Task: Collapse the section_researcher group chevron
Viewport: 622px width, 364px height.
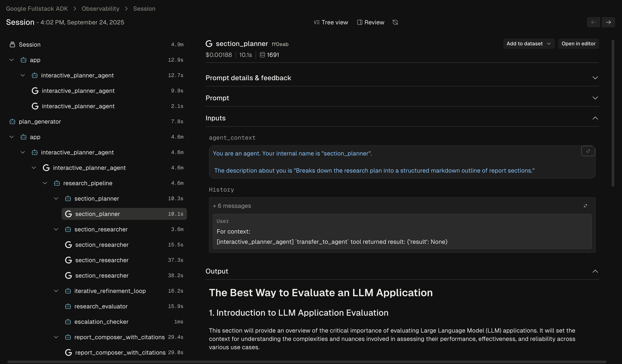Action: [56, 229]
